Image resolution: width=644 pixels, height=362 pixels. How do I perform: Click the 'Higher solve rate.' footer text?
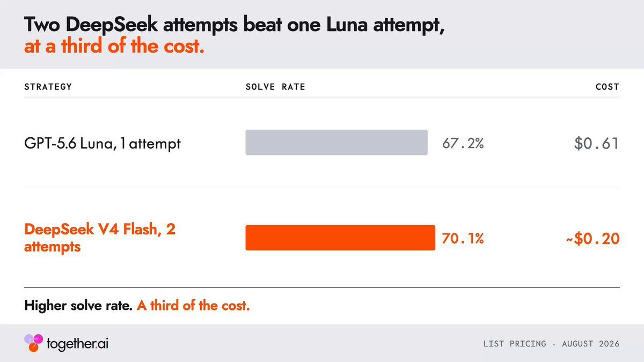[78, 306]
